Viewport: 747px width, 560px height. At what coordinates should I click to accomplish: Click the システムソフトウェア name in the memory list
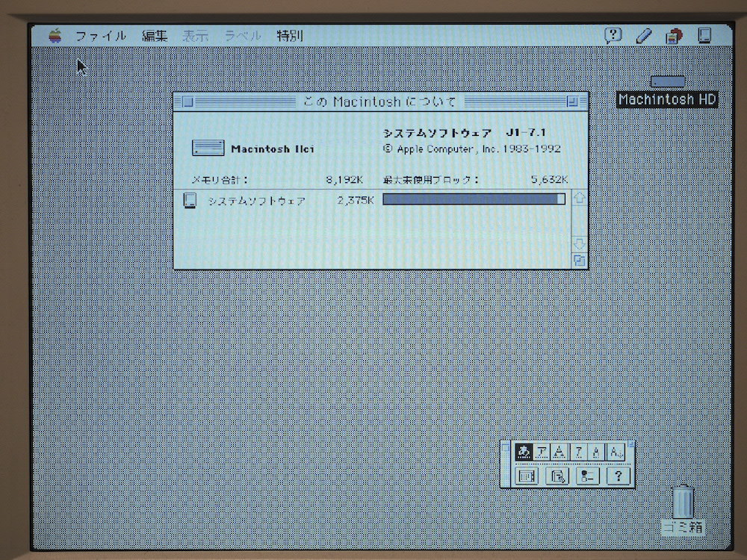click(x=256, y=200)
